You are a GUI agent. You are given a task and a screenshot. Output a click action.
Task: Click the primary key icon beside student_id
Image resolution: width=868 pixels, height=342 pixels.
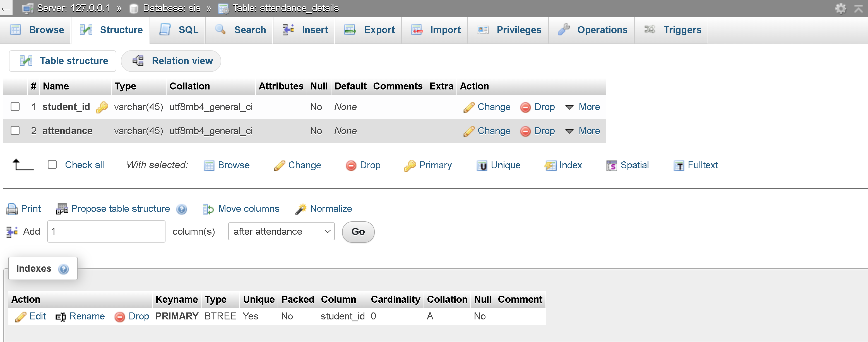[x=102, y=107]
